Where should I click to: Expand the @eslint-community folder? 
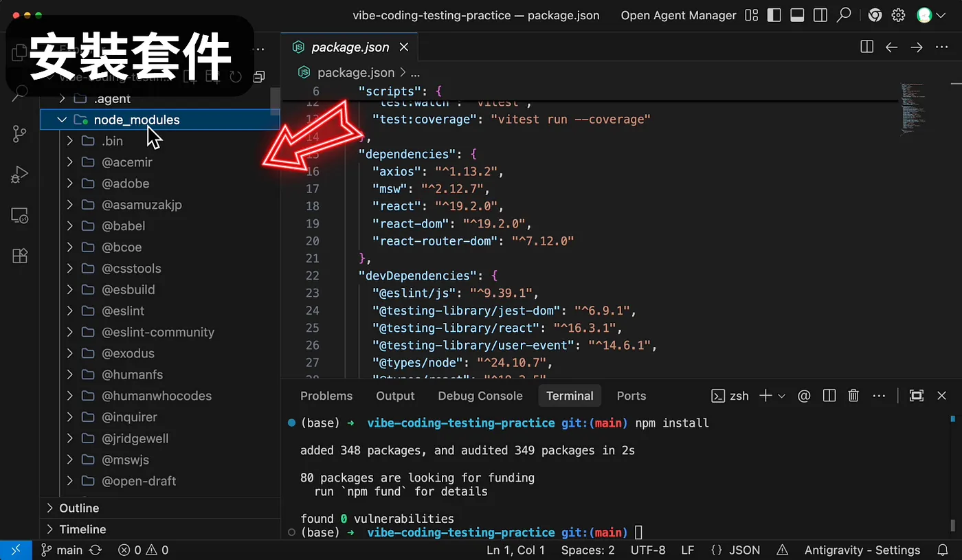(69, 333)
